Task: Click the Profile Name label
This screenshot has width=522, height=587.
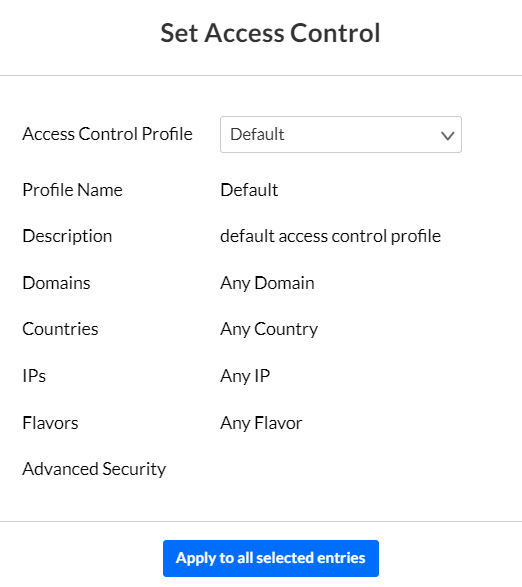Action: coord(72,190)
